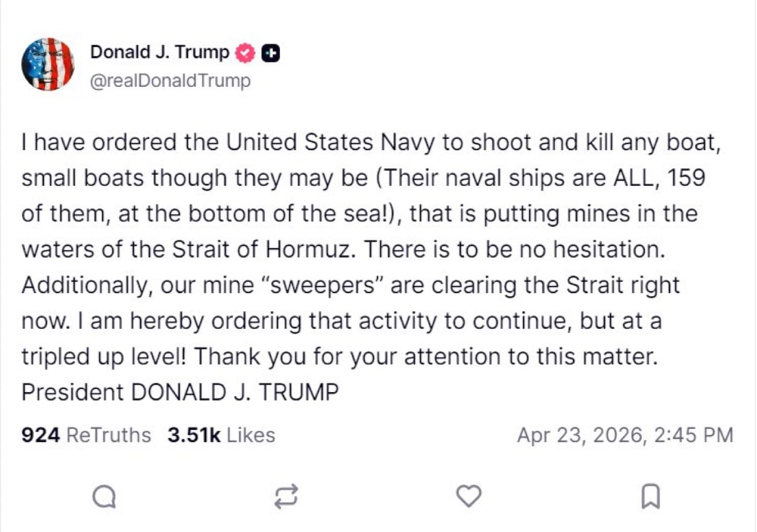Click the signature "President DONALD J. TRUMP"

[x=180, y=392]
